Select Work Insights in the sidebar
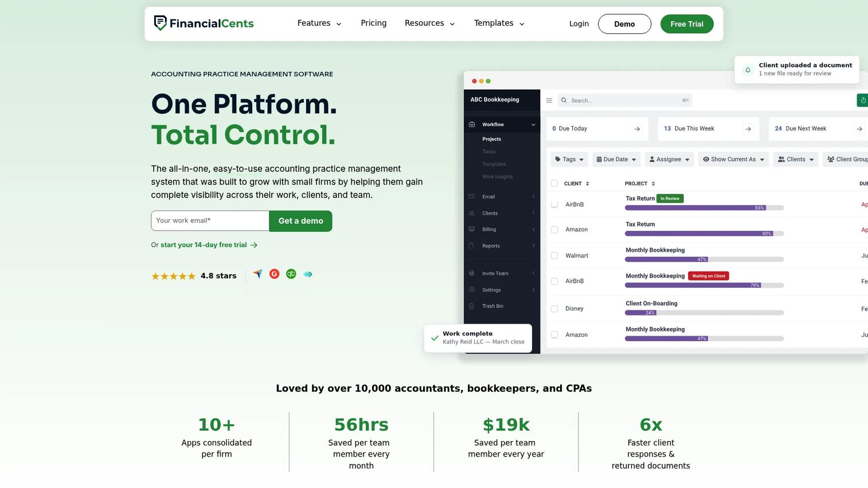The image size is (868, 488). (498, 177)
